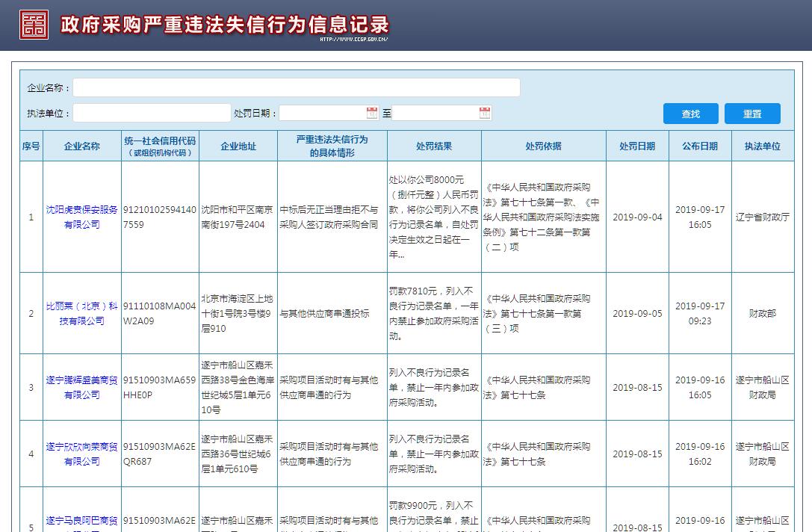This screenshot has width=812, height=532.
Task: Open 遂宁腾辉盛美商贸有限公司 company link
Action: [x=81, y=387]
